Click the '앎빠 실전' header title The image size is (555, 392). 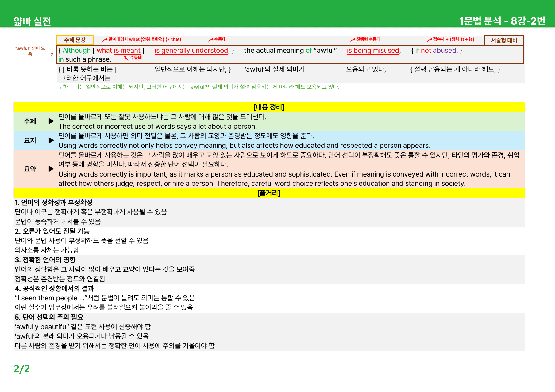pyautogui.click(x=32, y=21)
